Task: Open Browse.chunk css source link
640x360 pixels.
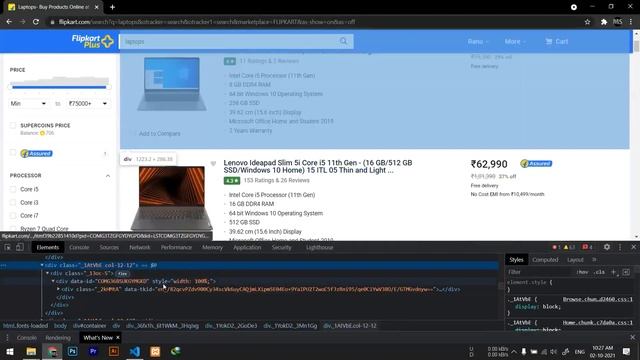Action: (598, 299)
